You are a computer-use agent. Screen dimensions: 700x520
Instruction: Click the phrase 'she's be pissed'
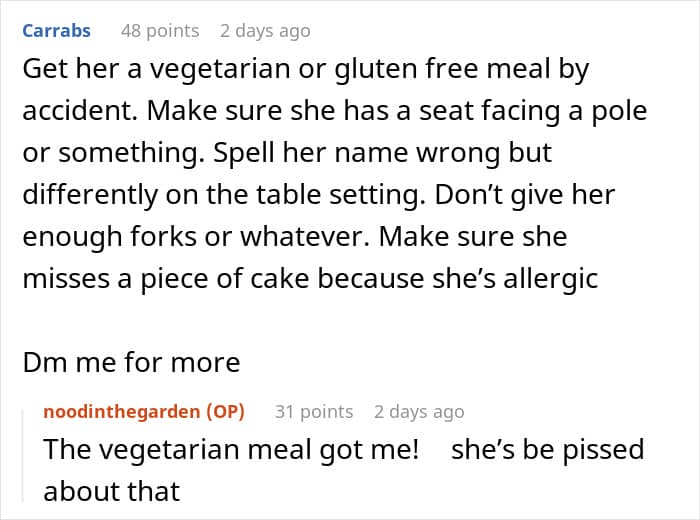(x=548, y=449)
